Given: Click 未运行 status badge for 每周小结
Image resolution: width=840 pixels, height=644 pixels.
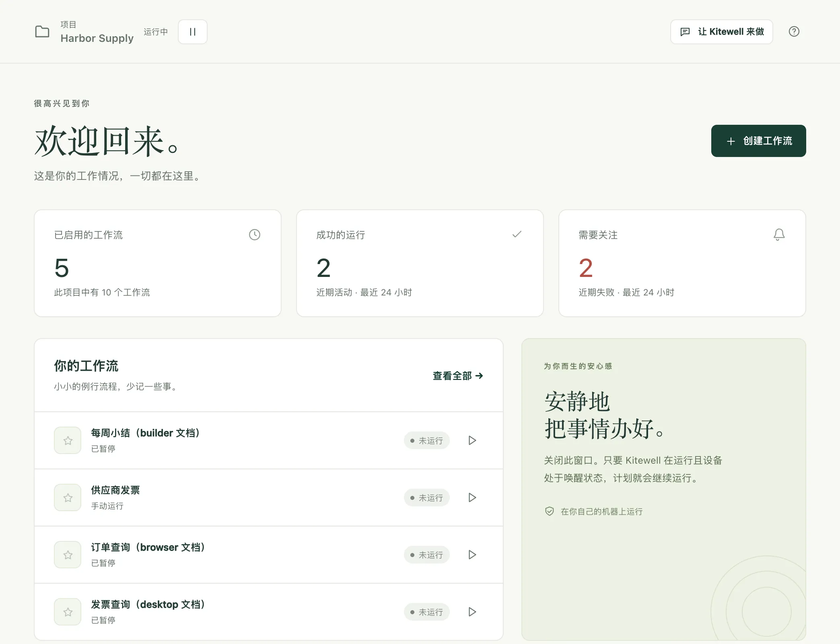Looking at the screenshot, I should click(426, 440).
